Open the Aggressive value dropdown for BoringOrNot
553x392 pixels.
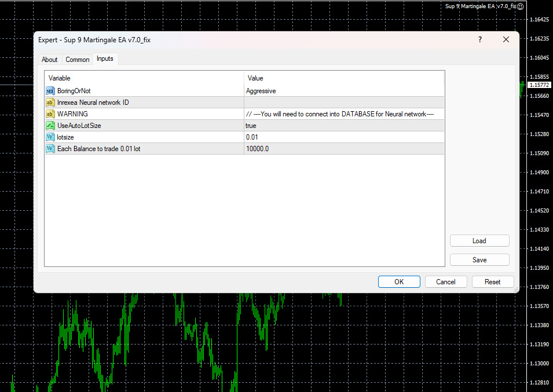coord(344,91)
